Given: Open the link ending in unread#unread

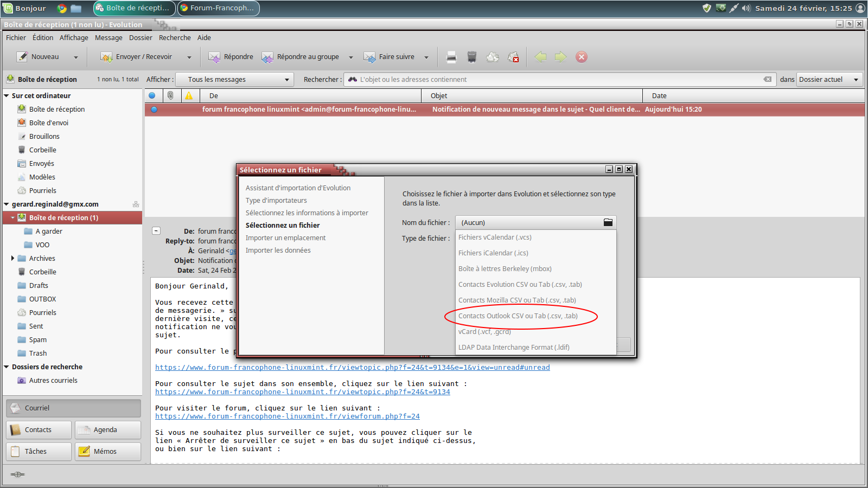Looking at the screenshot, I should 353,368.
